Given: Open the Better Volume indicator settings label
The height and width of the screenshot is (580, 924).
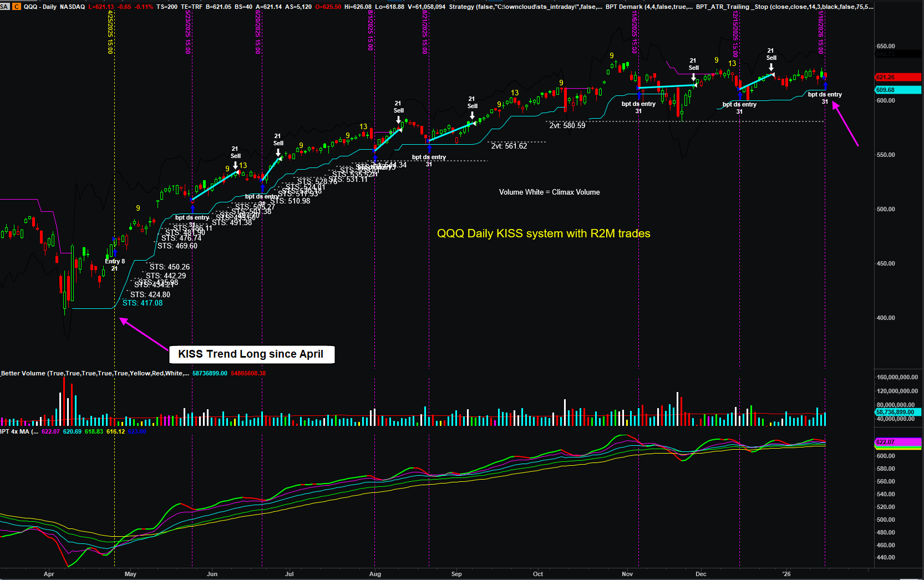Looking at the screenshot, I should pyautogui.click(x=94, y=373).
